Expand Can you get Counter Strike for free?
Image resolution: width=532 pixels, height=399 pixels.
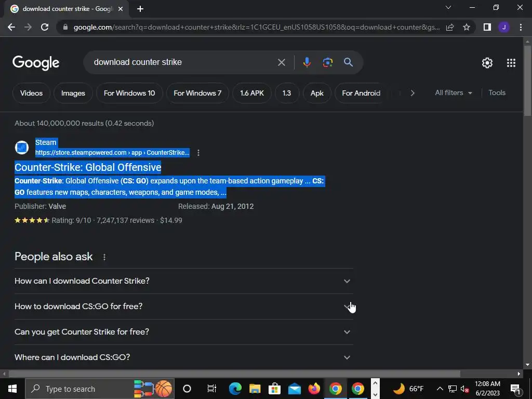click(x=183, y=332)
